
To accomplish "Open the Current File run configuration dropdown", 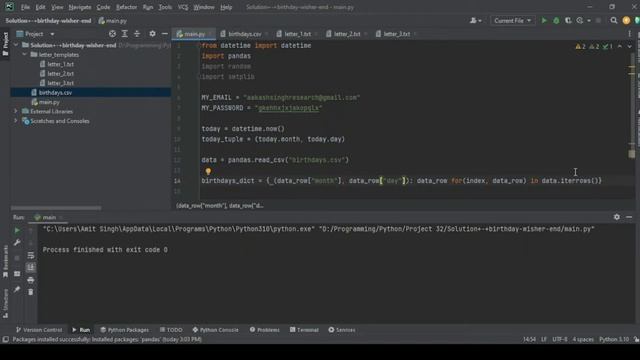I will click(x=512, y=20).
